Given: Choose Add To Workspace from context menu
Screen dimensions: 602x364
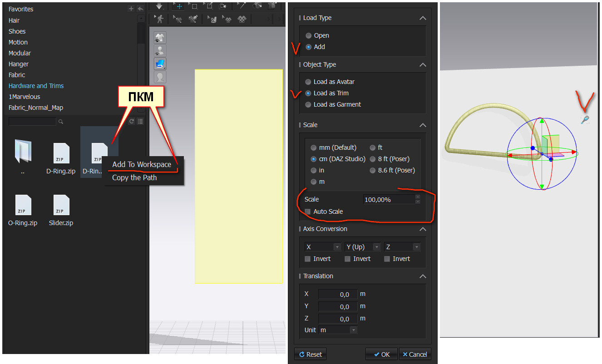Looking at the screenshot, I should (142, 164).
